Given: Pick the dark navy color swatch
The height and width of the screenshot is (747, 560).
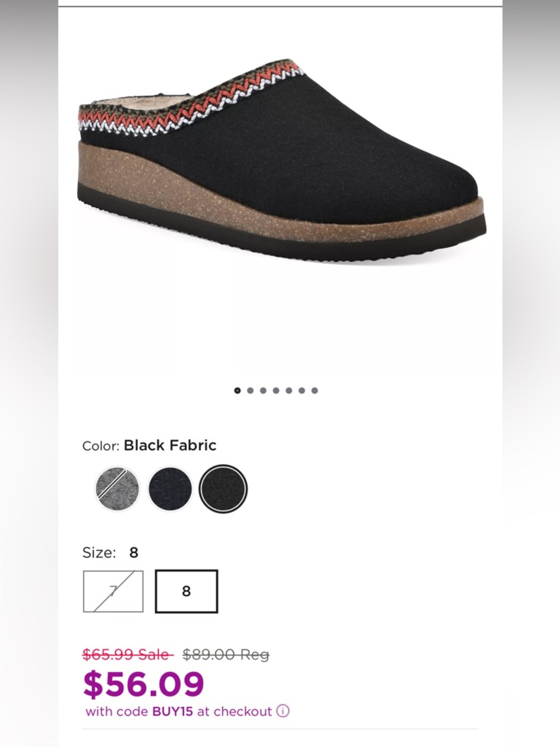Looking at the screenshot, I should tap(170, 489).
